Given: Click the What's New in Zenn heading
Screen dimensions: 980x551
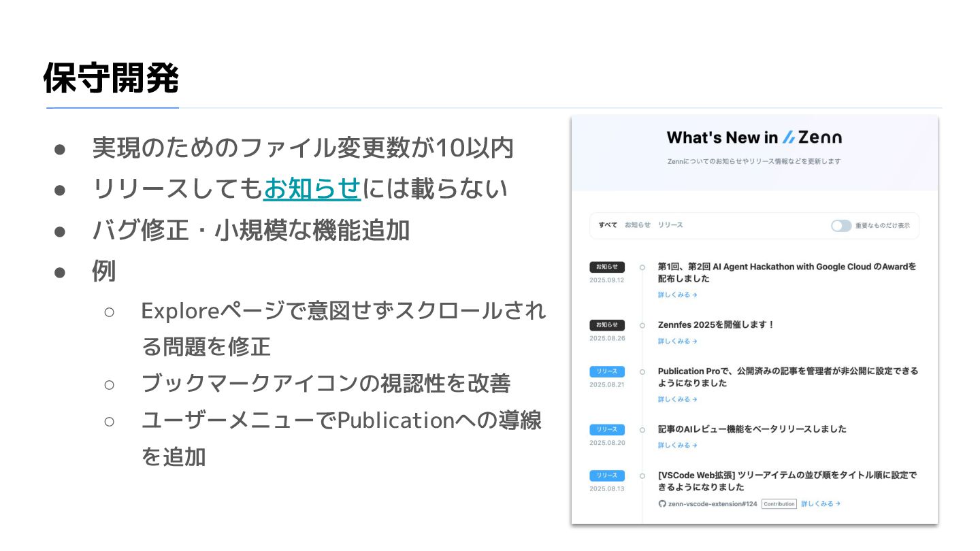Looking at the screenshot, I should (754, 137).
